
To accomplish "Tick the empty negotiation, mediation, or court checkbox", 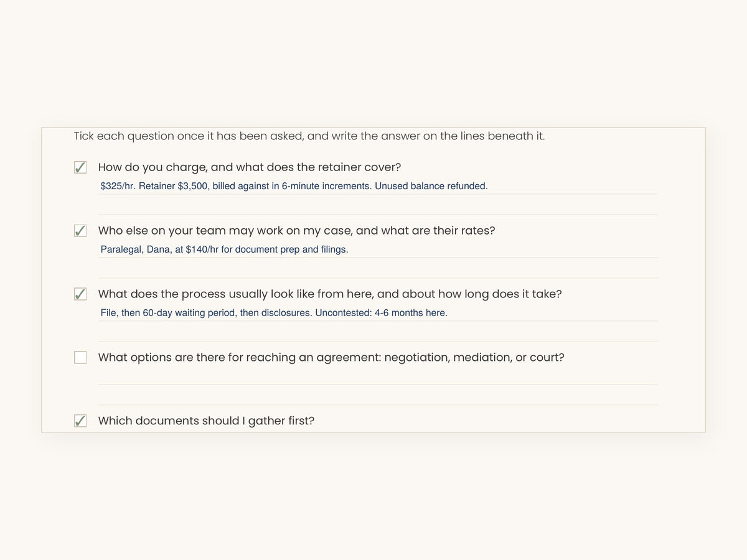I will 80,358.
